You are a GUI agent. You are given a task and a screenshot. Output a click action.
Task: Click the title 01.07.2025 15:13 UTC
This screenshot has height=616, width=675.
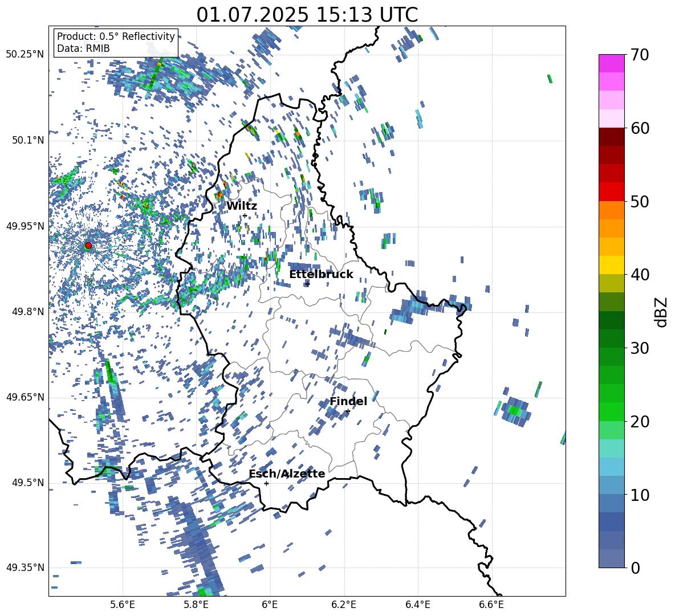307,15
